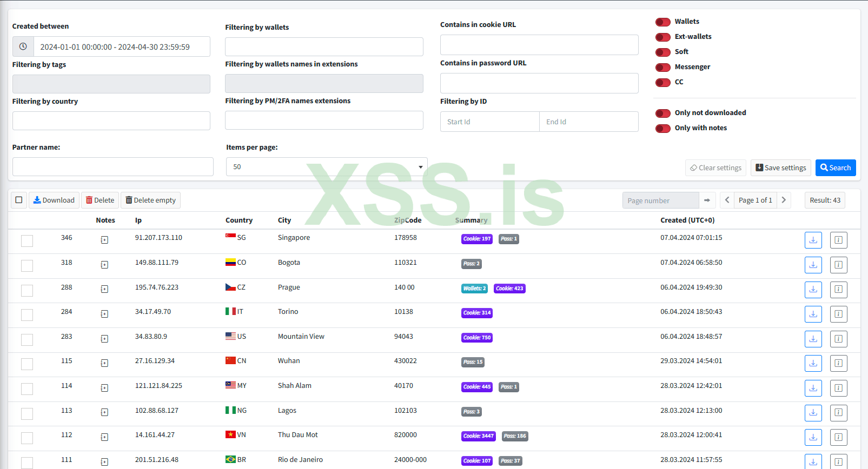Add a note to row 284

coord(104,314)
